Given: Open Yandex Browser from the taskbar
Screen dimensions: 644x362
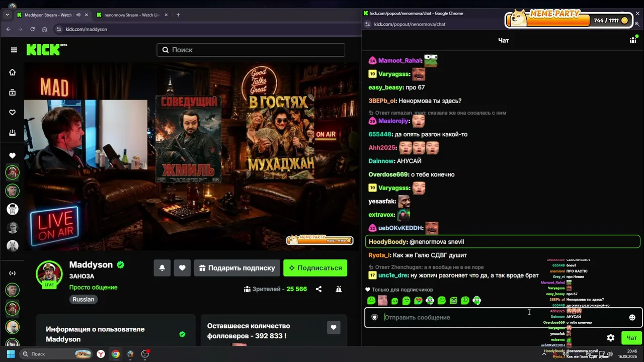Looking at the screenshot, I should pyautogui.click(x=101, y=354).
